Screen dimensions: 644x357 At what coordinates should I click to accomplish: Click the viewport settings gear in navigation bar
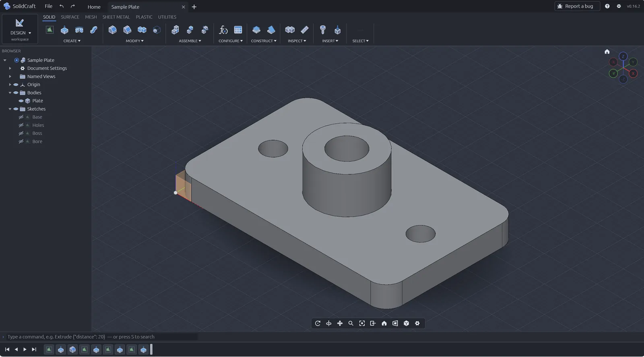point(417,323)
